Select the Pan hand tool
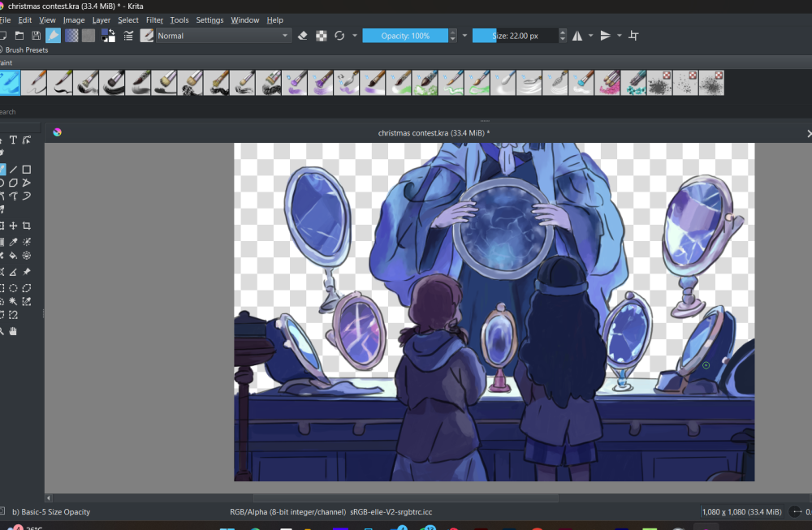Image resolution: width=812 pixels, height=530 pixels. [x=13, y=331]
